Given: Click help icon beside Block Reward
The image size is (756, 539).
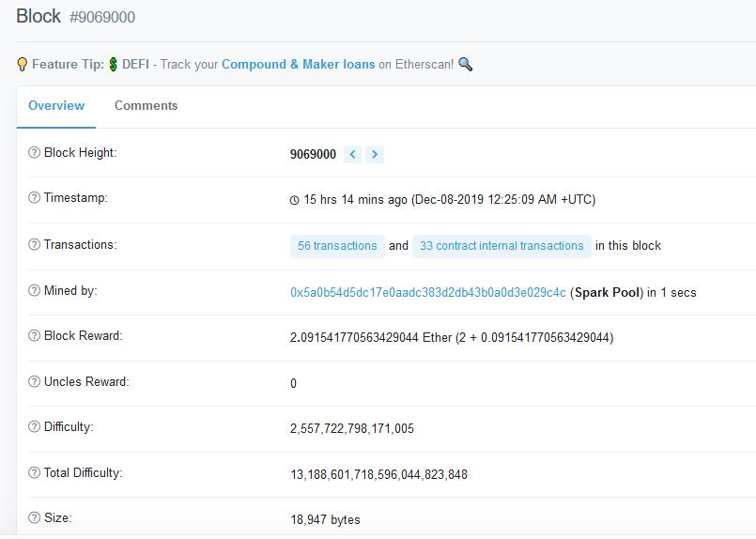Looking at the screenshot, I should 35,336.
